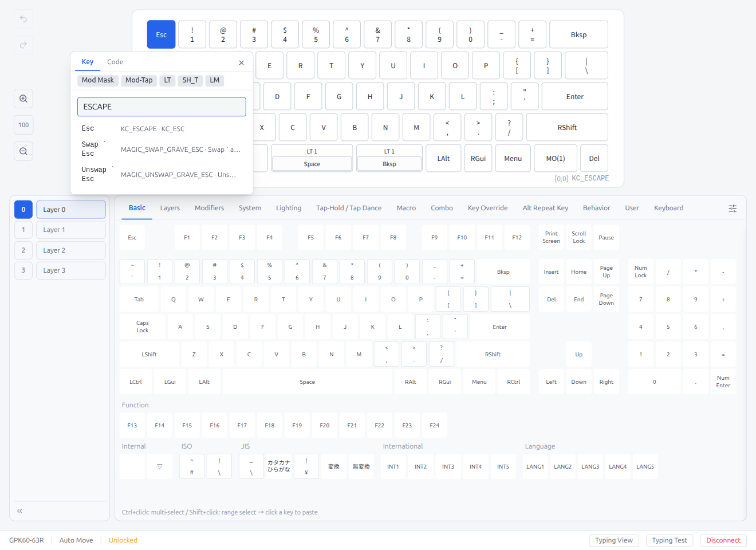Image resolution: width=756 pixels, height=550 pixels.
Task: Toggle the Mod Mask option
Action: point(97,80)
